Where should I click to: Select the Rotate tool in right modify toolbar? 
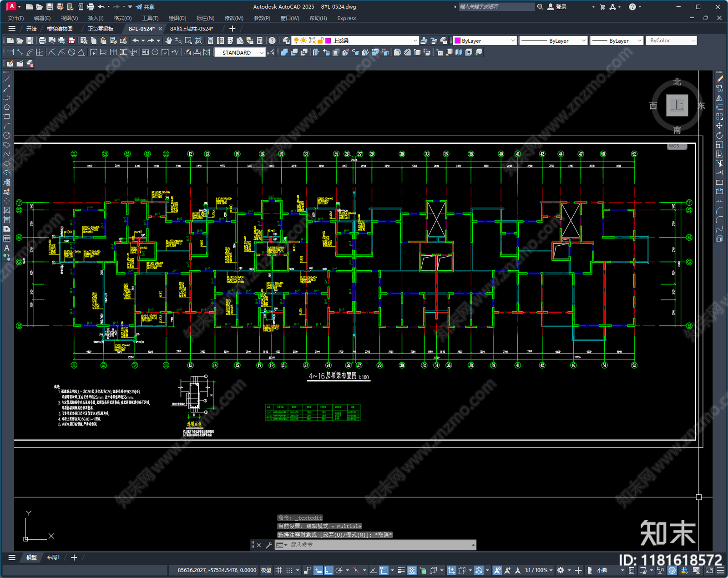[x=719, y=136]
